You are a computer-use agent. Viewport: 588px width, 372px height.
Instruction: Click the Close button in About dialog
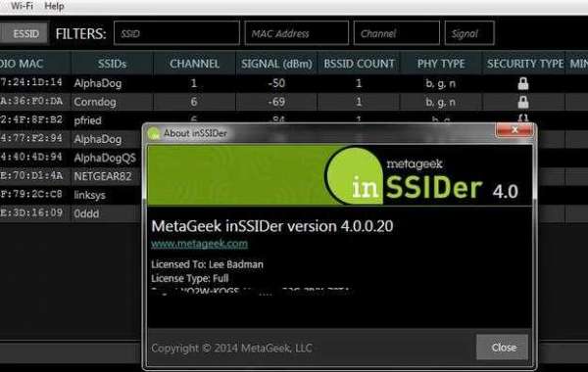coord(503,348)
